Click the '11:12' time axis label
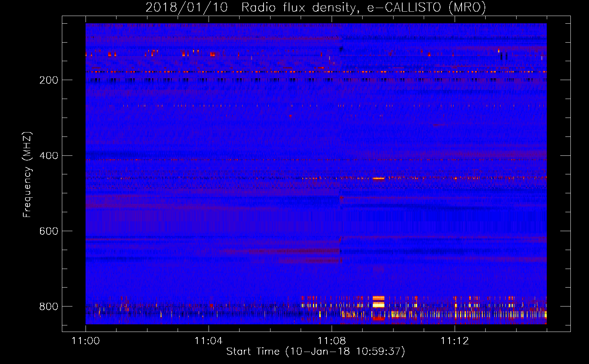 pos(455,341)
